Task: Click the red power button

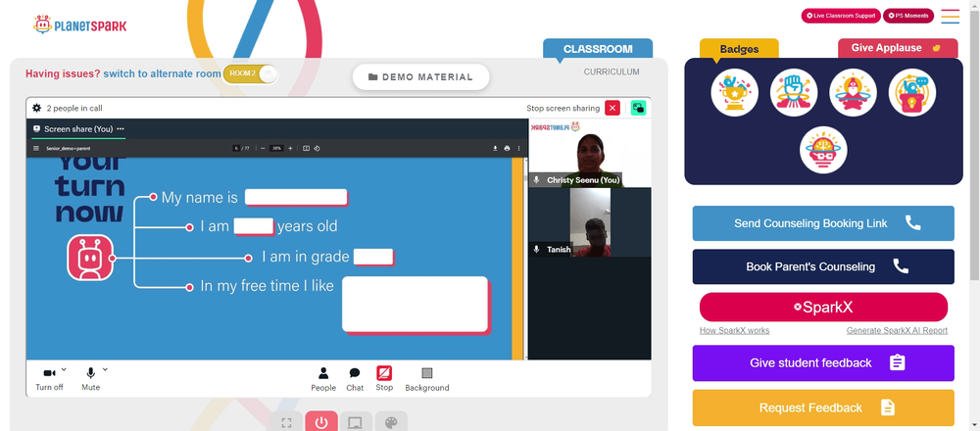Action: click(x=321, y=422)
